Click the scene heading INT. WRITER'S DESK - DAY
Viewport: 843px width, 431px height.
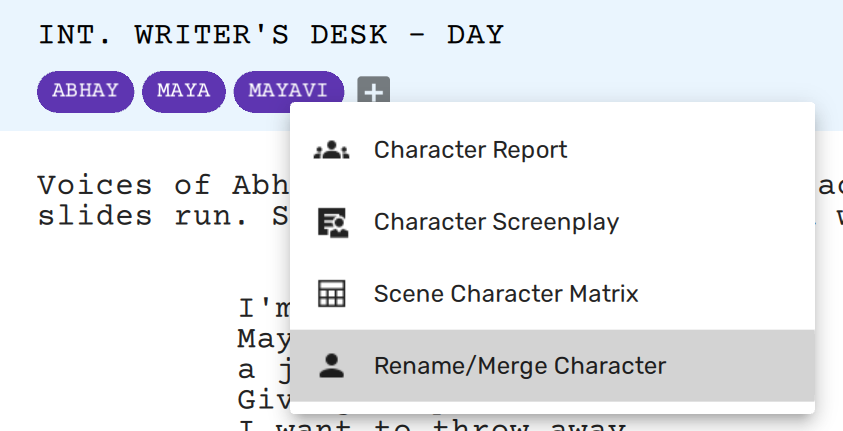[x=270, y=35]
